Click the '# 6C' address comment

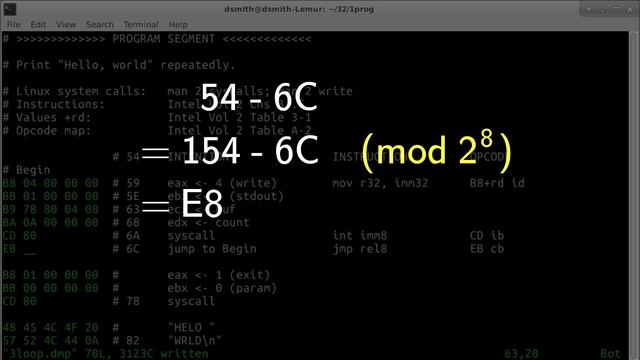126,249
